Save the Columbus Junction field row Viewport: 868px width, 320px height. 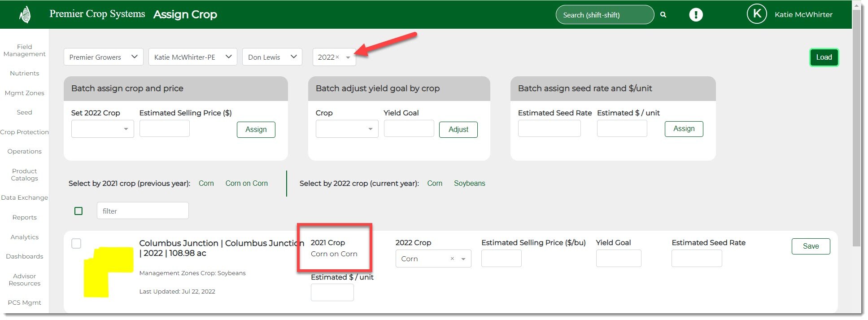810,246
